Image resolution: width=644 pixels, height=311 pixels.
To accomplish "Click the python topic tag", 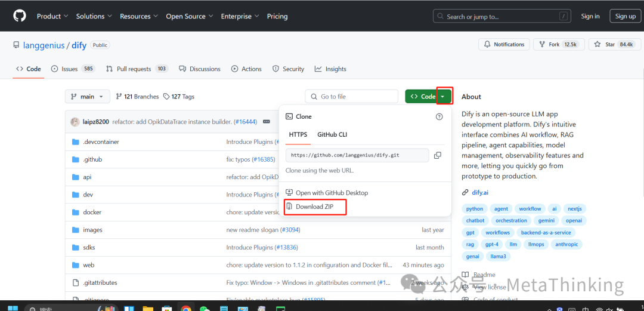I will [475, 208].
